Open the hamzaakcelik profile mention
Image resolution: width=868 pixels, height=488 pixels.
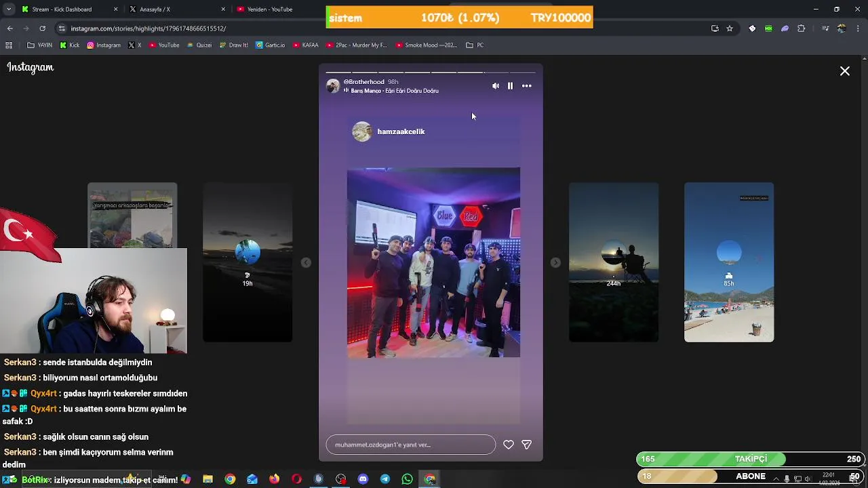tap(401, 131)
